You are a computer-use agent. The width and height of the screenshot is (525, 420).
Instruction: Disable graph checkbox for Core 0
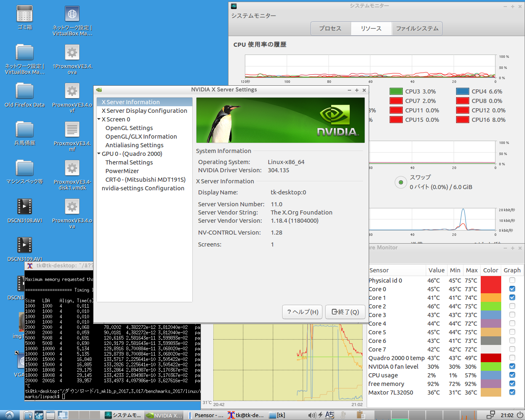[512, 289]
